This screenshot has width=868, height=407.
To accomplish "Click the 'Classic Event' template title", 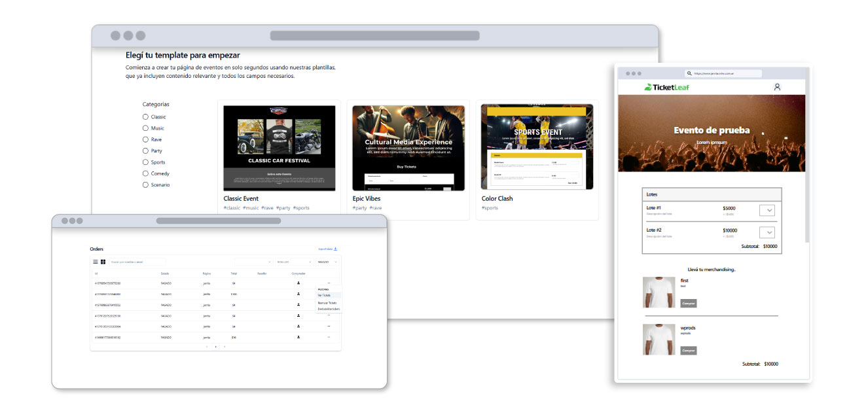I will coord(241,198).
